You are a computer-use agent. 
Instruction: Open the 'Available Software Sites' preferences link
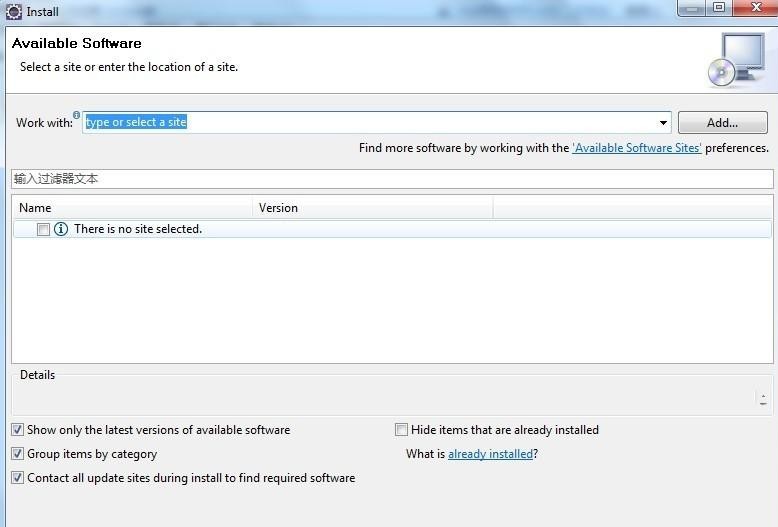pyautogui.click(x=636, y=148)
